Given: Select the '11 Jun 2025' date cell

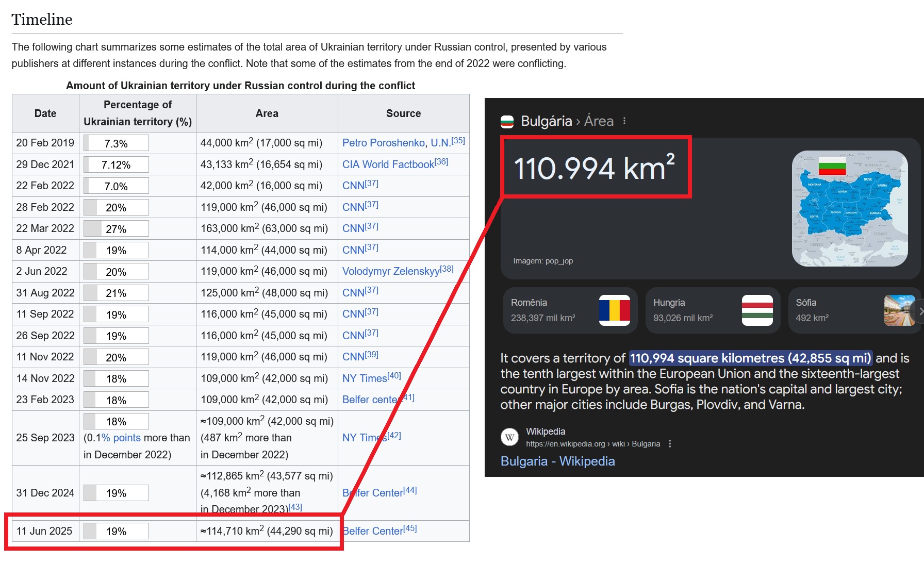Looking at the screenshot, I should [x=45, y=531].
